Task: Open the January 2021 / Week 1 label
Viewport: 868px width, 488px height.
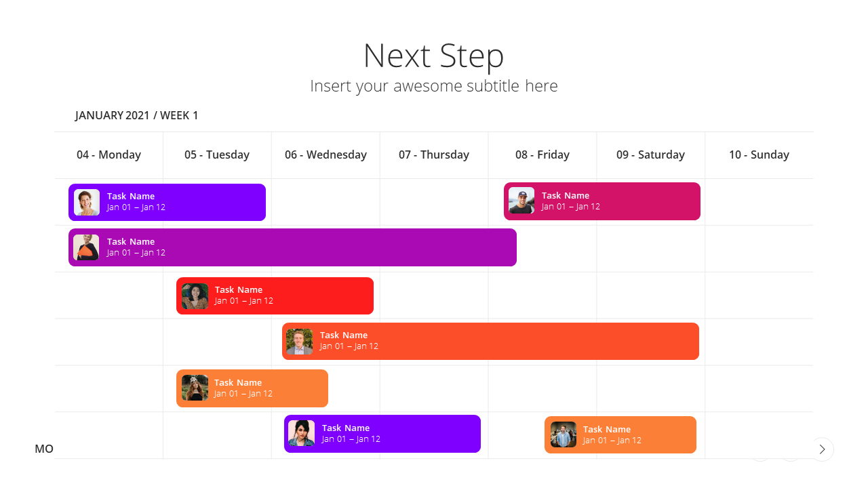Action: 137,115
